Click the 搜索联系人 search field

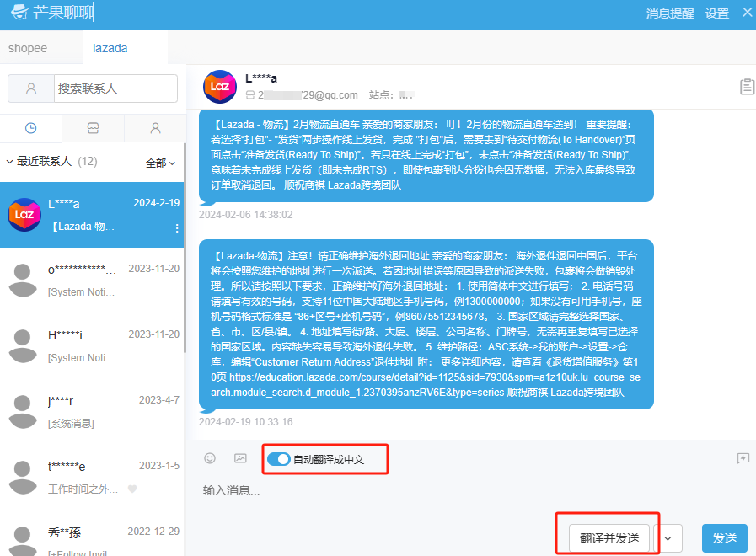(115, 88)
